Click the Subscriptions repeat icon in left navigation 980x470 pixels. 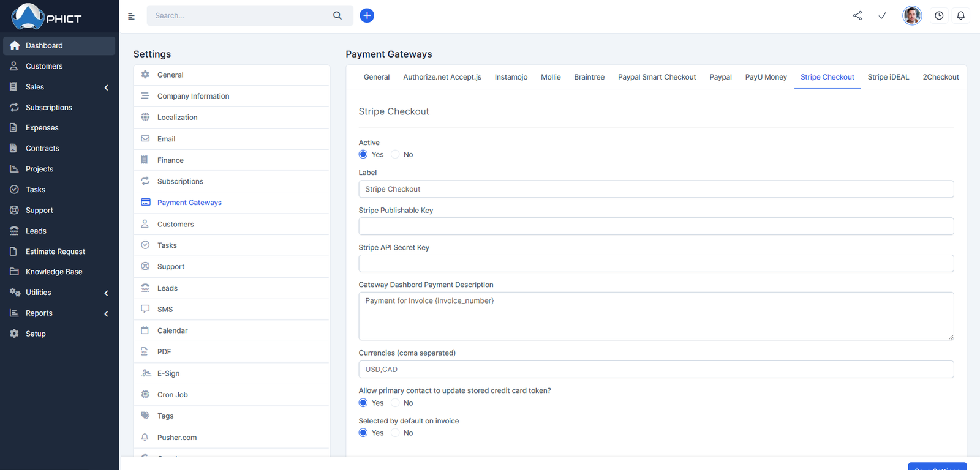click(x=14, y=107)
